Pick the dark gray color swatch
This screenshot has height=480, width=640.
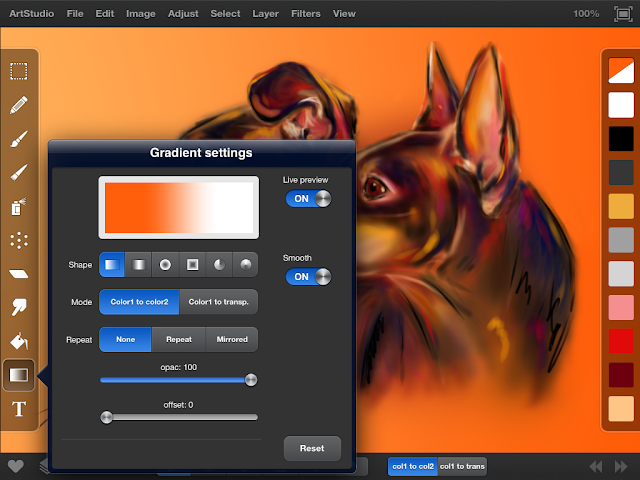point(621,173)
